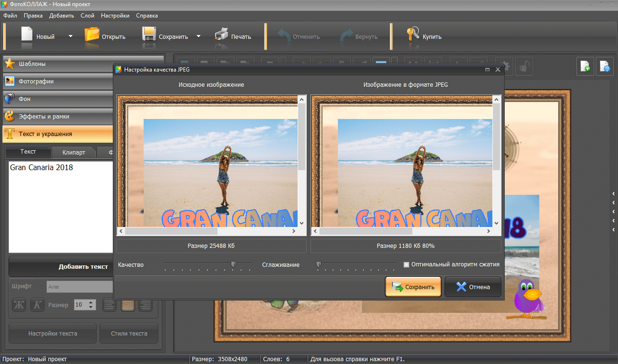Expand the Фон panel section
Screen dimensions: 618x364
pos(58,99)
